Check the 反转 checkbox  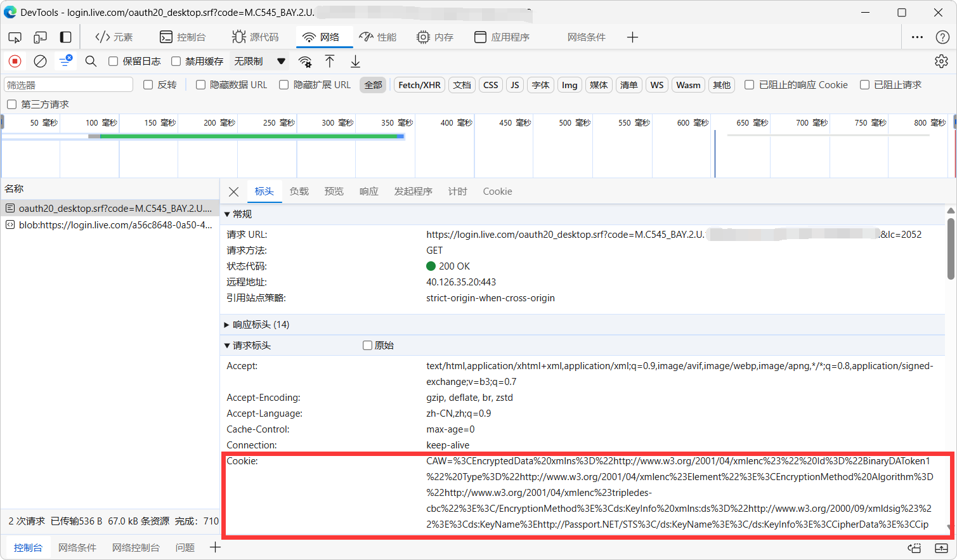pos(148,85)
